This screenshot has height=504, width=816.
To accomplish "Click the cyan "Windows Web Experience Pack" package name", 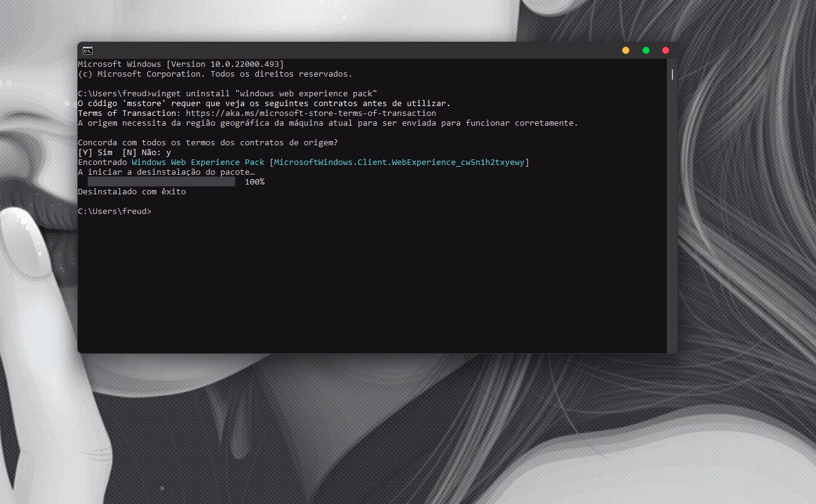I will (198, 162).
